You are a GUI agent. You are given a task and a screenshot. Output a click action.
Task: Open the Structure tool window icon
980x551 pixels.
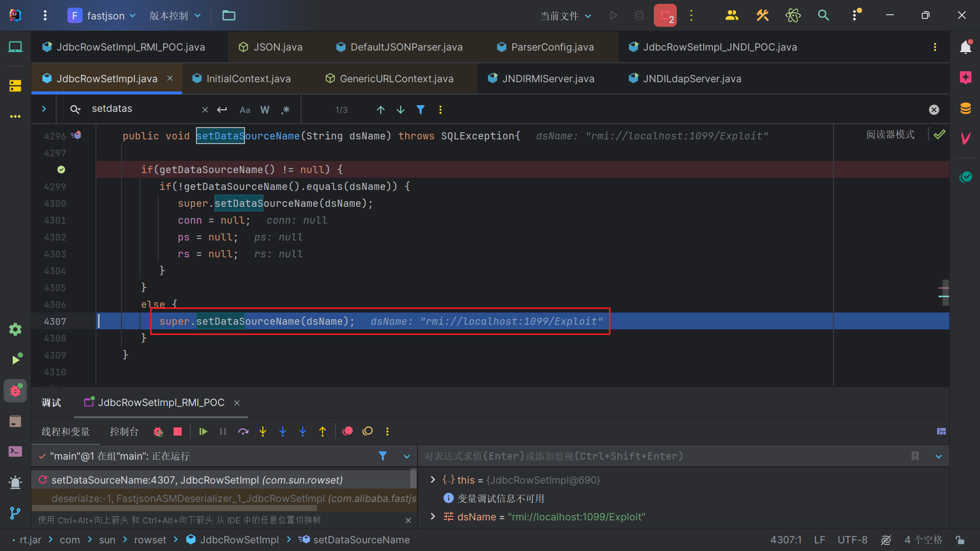(15, 85)
